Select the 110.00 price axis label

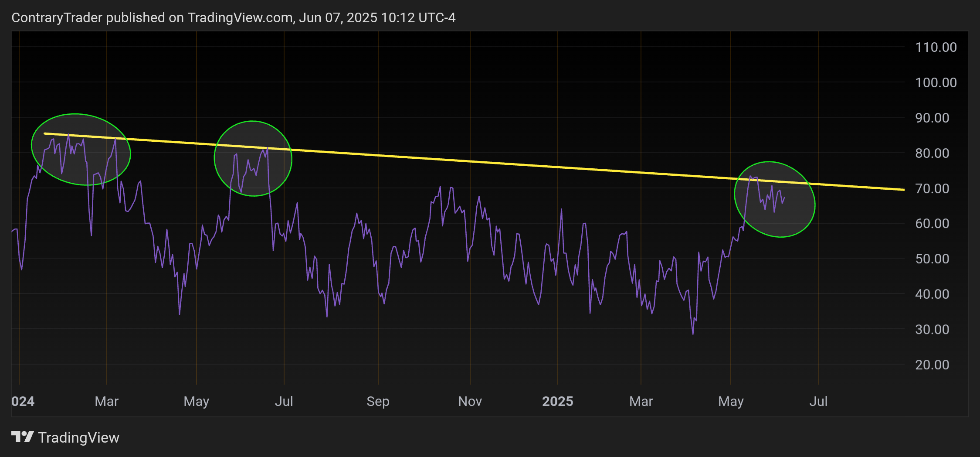click(x=936, y=47)
